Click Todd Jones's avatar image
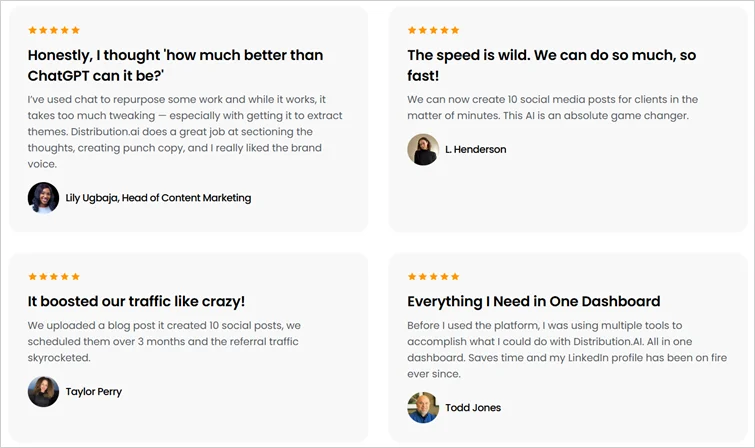The height and width of the screenshot is (448, 755). pos(423,408)
